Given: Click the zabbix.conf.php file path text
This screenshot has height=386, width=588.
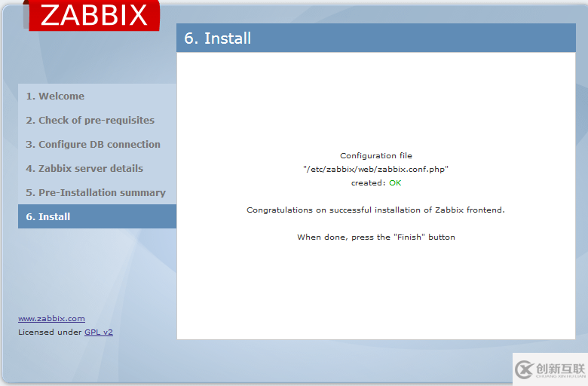Looking at the screenshot, I should (375, 169).
